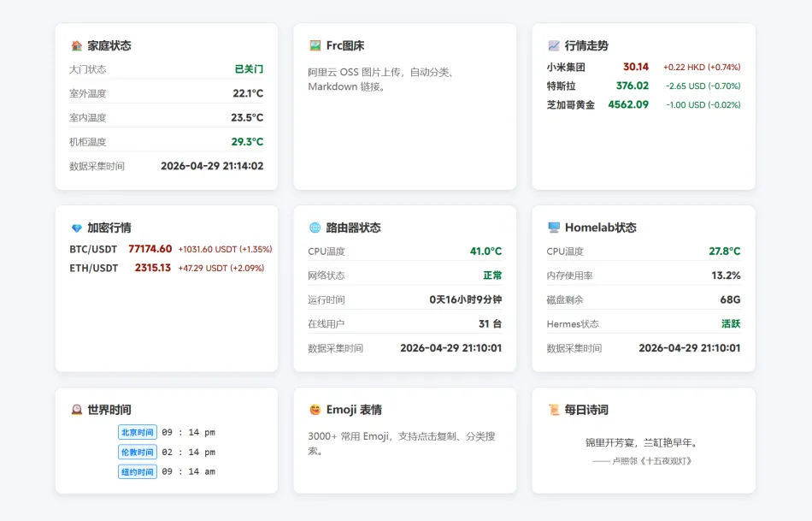Select the 纽约时间 label badge
The width and height of the screenshot is (812, 521).
(137, 472)
